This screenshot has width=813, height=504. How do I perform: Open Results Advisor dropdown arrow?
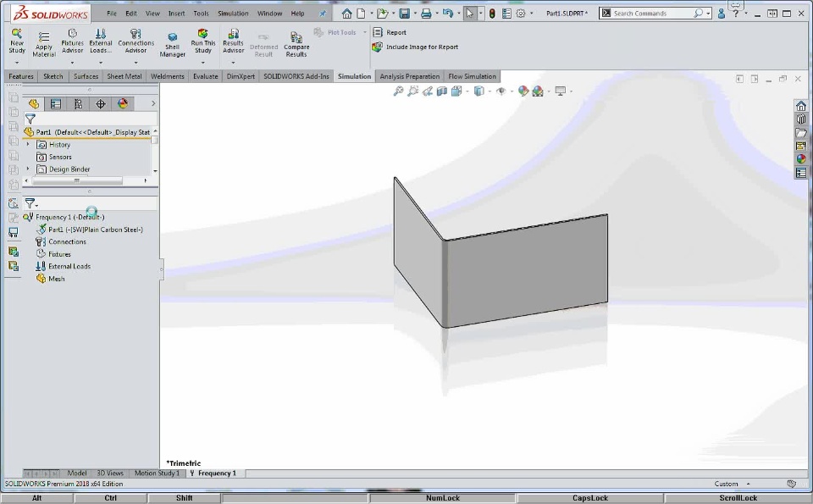tap(234, 63)
